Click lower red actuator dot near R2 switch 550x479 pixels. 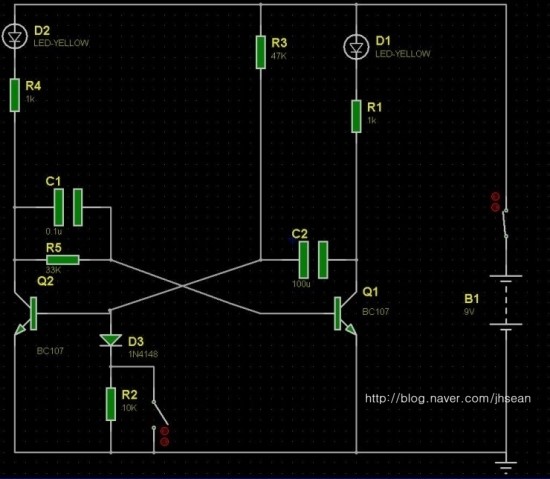point(165,442)
